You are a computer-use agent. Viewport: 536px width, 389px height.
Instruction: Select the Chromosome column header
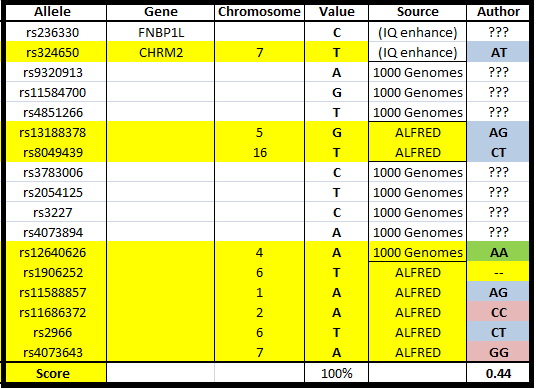(259, 12)
